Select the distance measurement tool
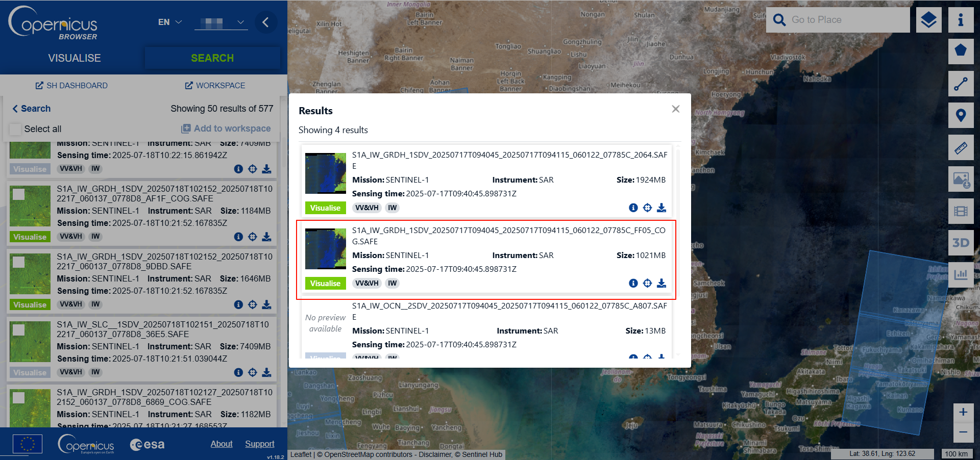Screen dimensions: 980x460 [x=961, y=84]
